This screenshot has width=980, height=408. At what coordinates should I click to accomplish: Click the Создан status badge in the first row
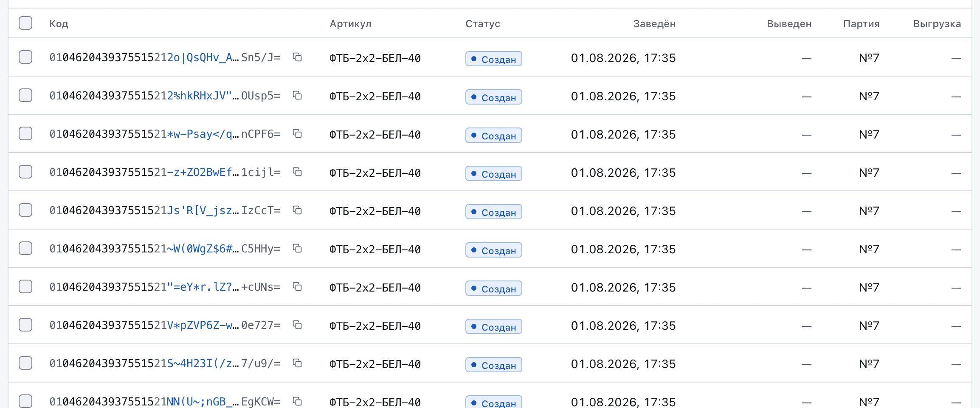493,59
